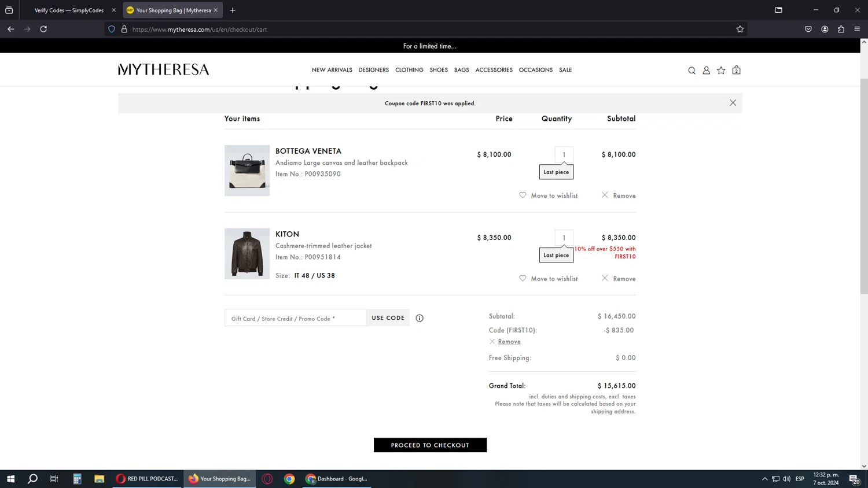Open the wishlist star icon in header

(x=721, y=71)
